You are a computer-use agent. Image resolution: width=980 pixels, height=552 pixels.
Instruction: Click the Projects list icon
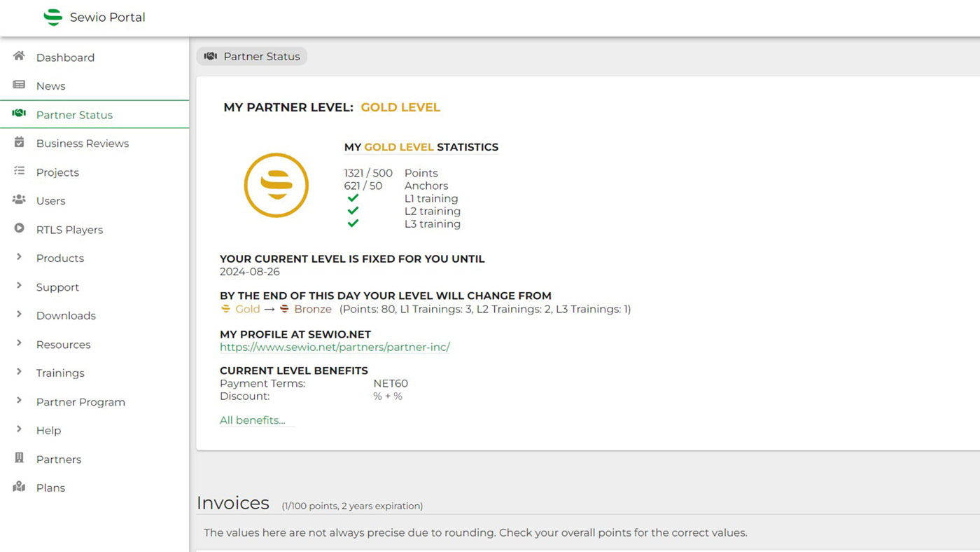point(19,171)
